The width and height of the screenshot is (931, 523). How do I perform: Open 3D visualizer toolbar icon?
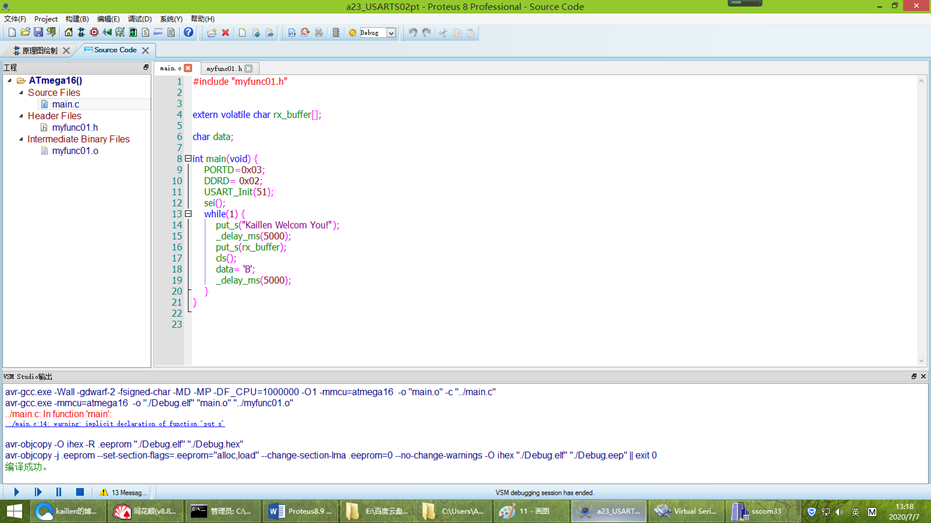107,33
